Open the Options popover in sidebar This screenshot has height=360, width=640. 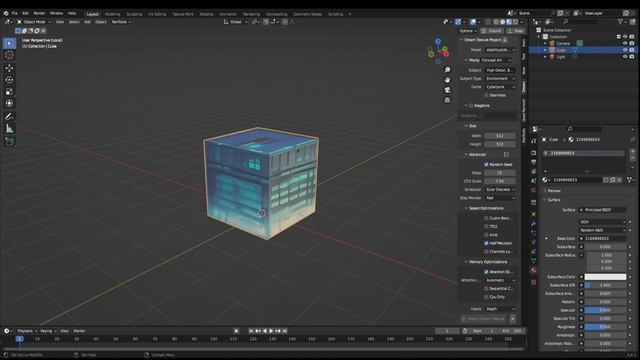pos(468,31)
